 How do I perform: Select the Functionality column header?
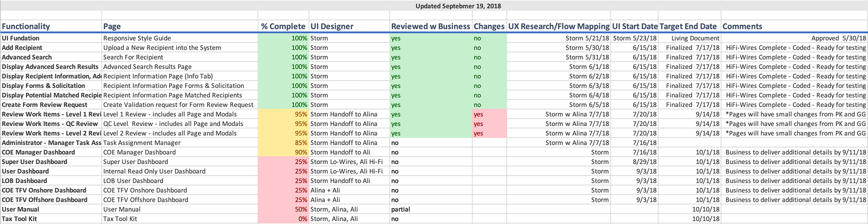51,26
